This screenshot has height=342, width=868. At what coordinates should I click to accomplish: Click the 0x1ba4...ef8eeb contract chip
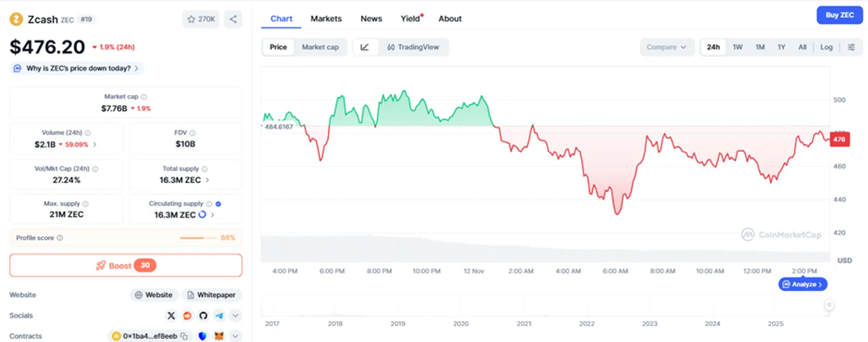coord(149,336)
